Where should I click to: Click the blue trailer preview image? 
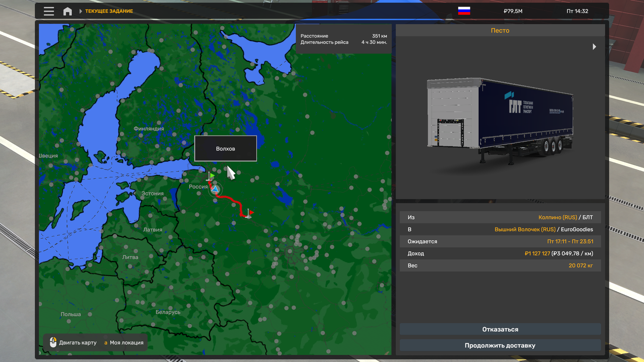coord(500,121)
